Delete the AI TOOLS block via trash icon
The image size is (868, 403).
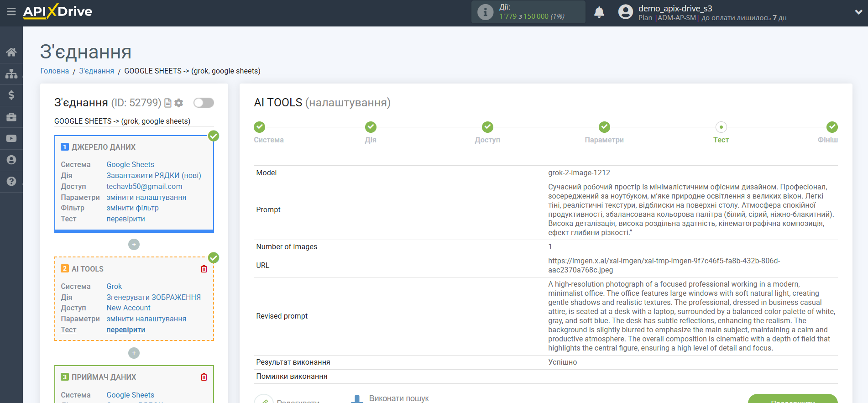pyautogui.click(x=204, y=269)
